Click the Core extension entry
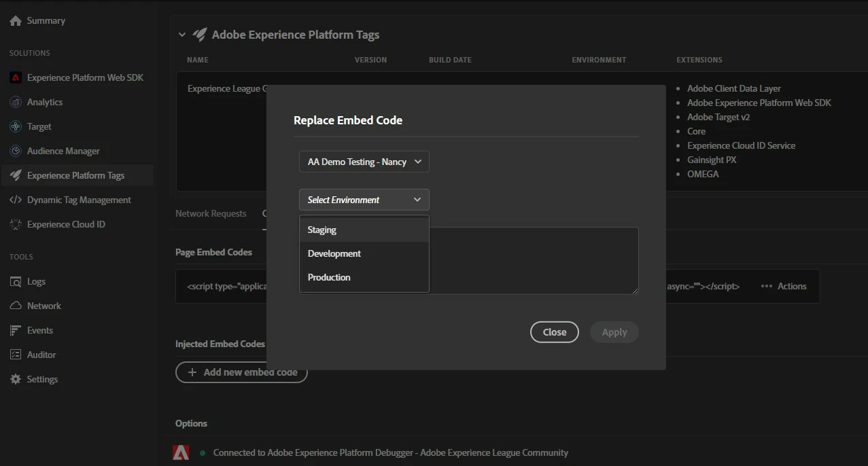Screen dimensions: 868x466 (696, 131)
